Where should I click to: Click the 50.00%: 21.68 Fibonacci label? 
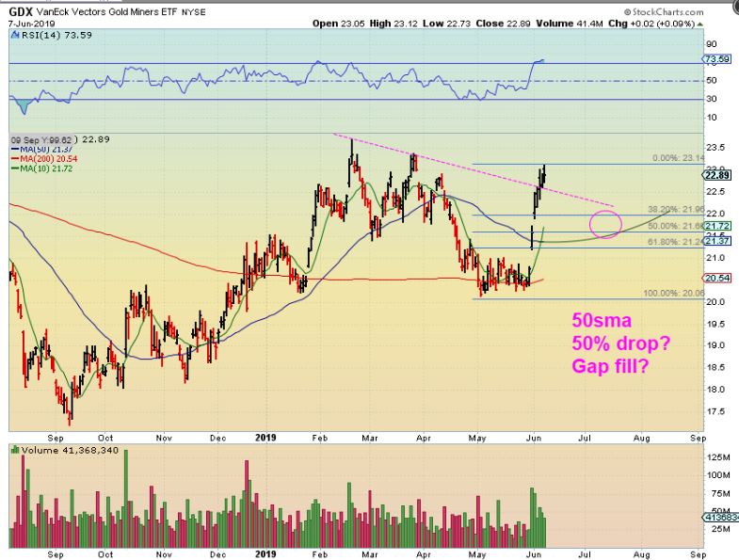[x=676, y=226]
